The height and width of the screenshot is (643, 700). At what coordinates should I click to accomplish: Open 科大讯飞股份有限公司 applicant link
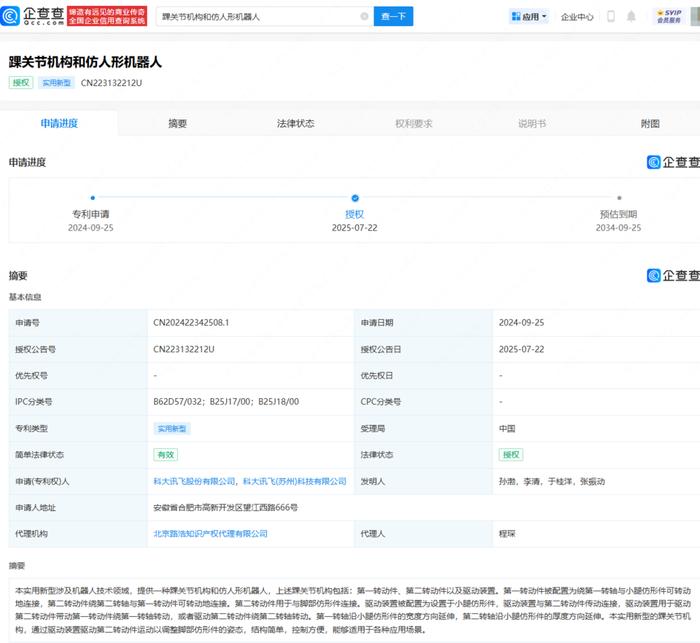pos(194,481)
